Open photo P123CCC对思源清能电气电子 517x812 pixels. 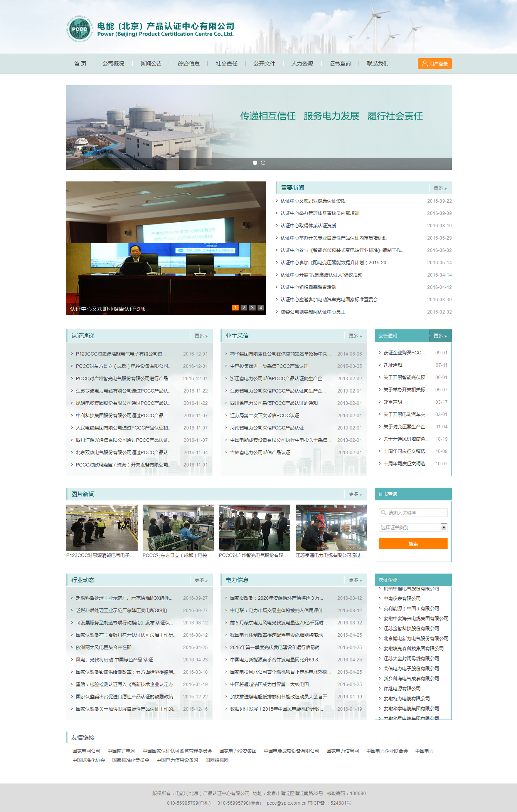(x=102, y=528)
